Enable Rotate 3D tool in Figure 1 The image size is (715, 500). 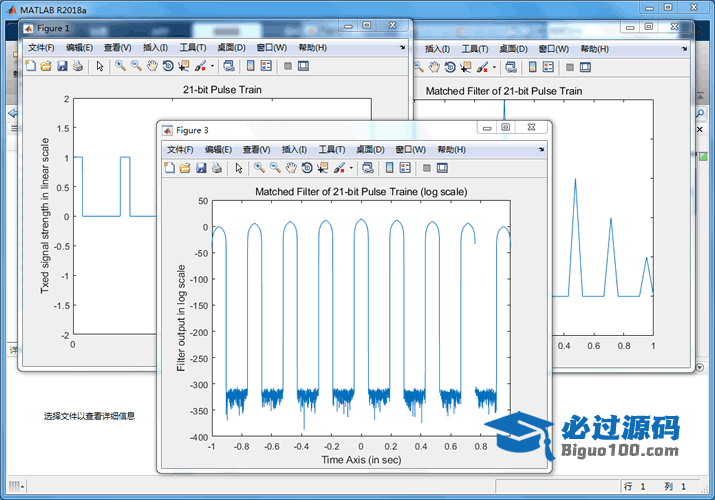coord(168,66)
